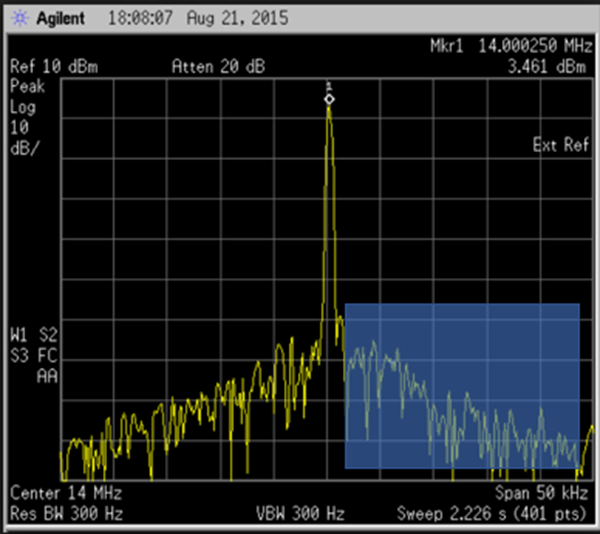Viewport: 600px width, 534px height.
Task: Select the Ref 10 dBm reference level
Action: [49, 67]
